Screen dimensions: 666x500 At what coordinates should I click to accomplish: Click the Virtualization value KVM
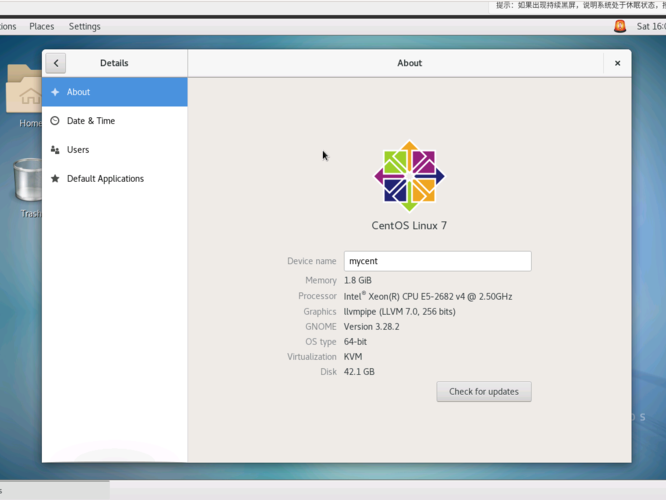click(x=353, y=357)
